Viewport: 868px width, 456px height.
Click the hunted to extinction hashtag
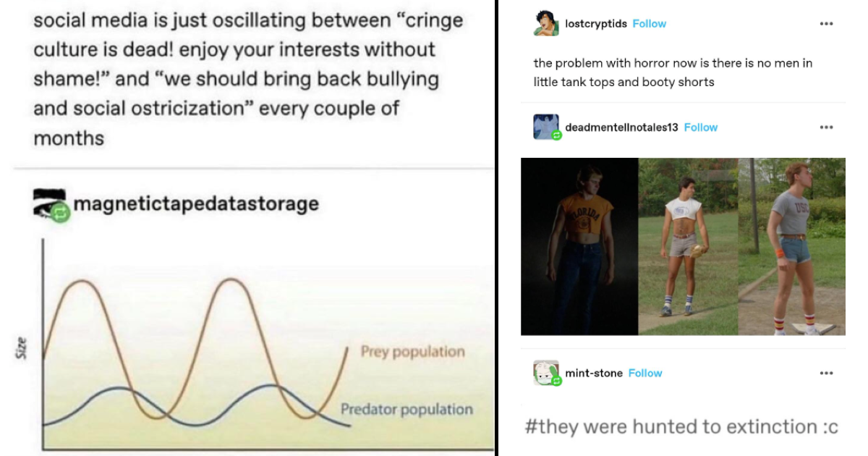681,426
